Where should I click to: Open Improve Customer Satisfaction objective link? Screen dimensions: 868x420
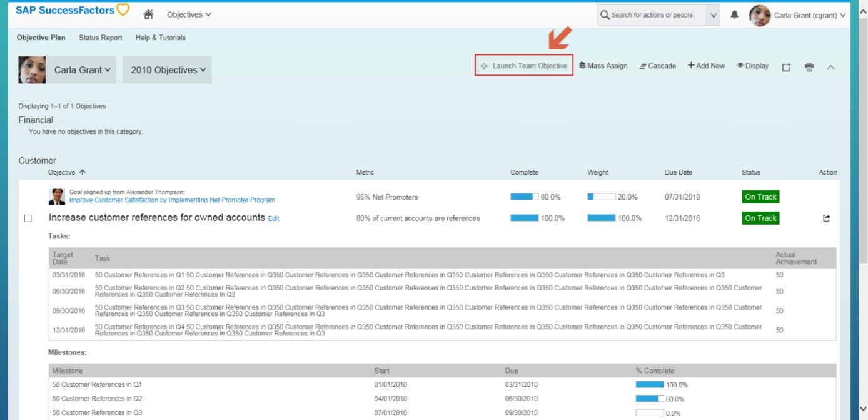[172, 200]
